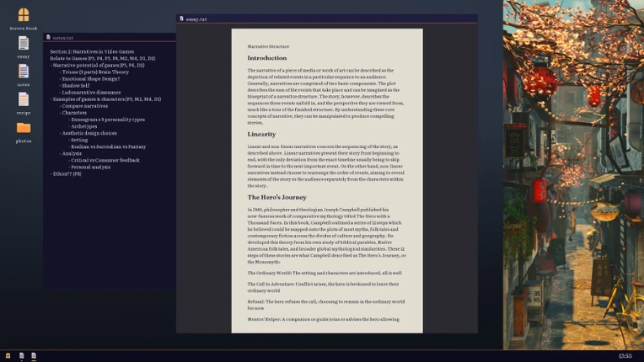Click the Linearity paragraph body text
This screenshot has height=362, width=644.
coord(325,166)
